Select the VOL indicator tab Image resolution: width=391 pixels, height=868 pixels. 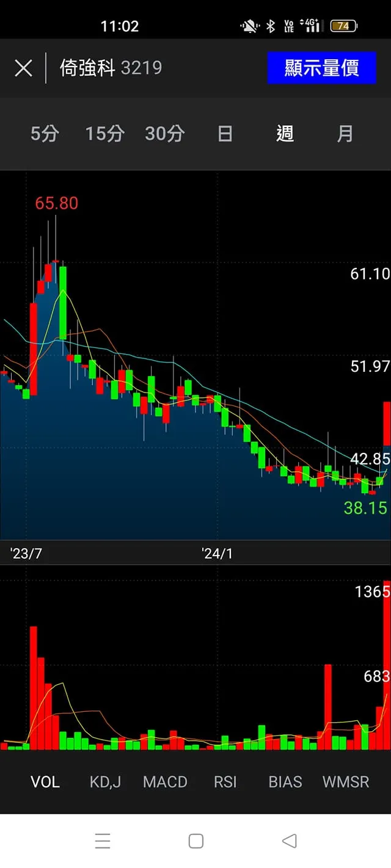[x=45, y=782]
